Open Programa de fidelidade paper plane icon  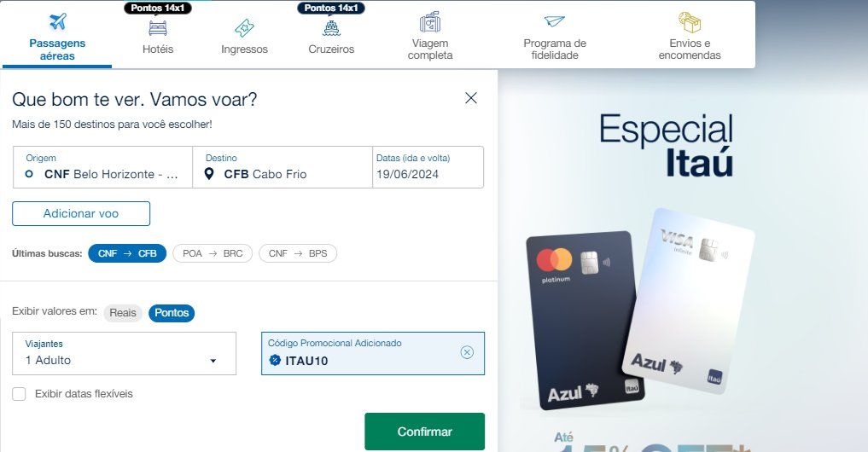(x=554, y=21)
